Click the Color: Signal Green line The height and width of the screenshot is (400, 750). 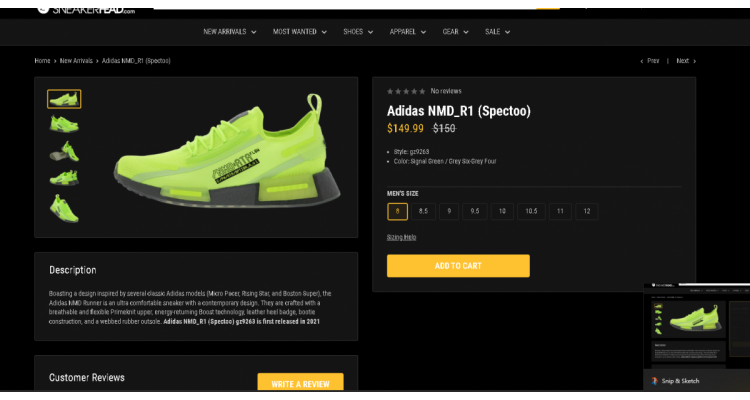tap(445, 161)
